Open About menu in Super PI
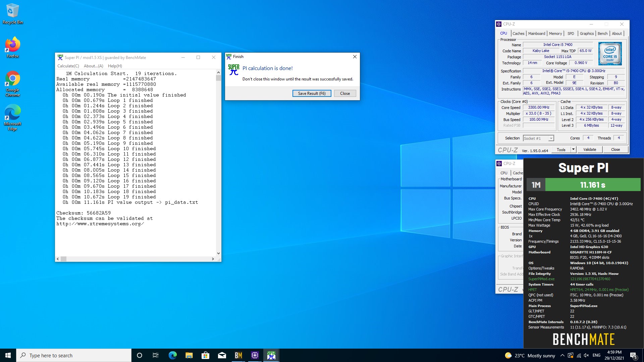644x362 pixels. point(94,66)
